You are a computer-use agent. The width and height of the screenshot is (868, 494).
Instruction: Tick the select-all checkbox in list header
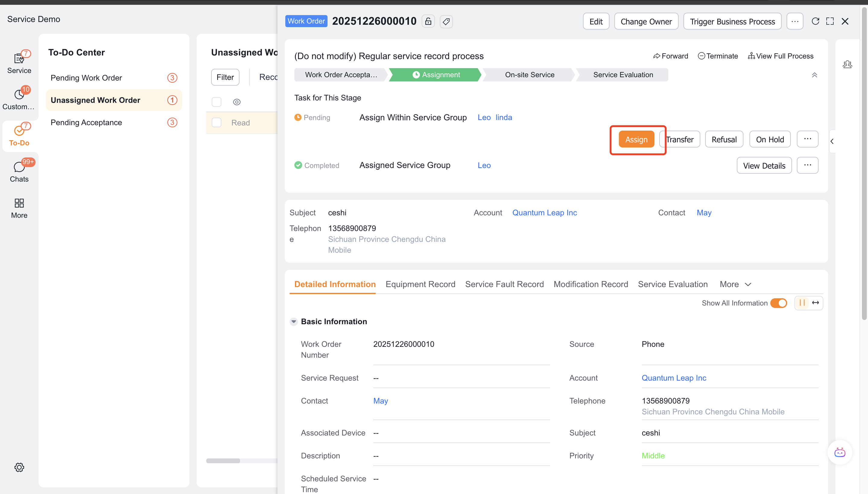(x=217, y=102)
